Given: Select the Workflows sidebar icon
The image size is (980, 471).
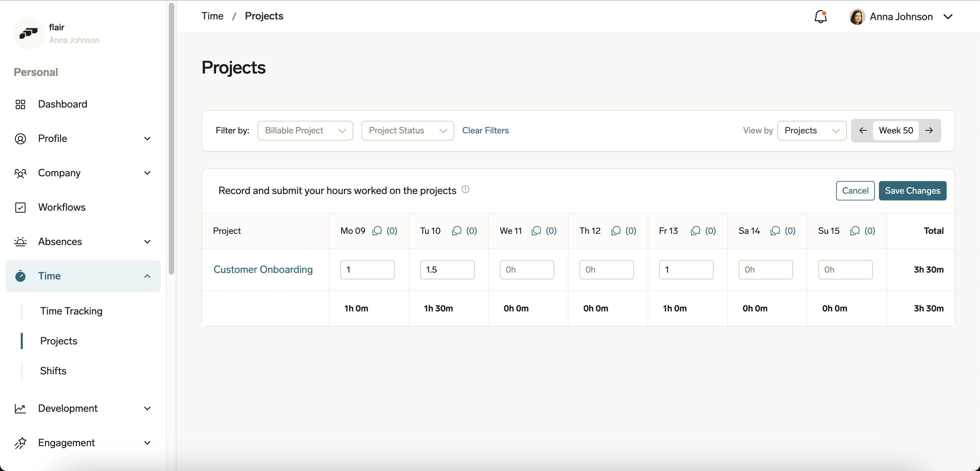Looking at the screenshot, I should click(21, 207).
